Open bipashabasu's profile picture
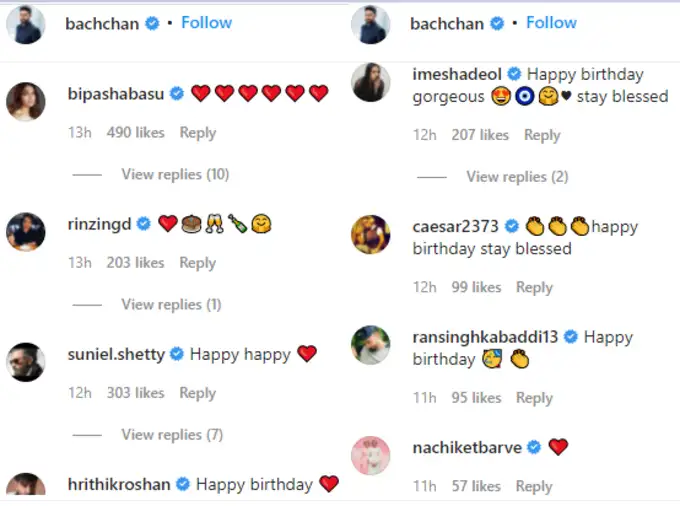 pos(26,102)
